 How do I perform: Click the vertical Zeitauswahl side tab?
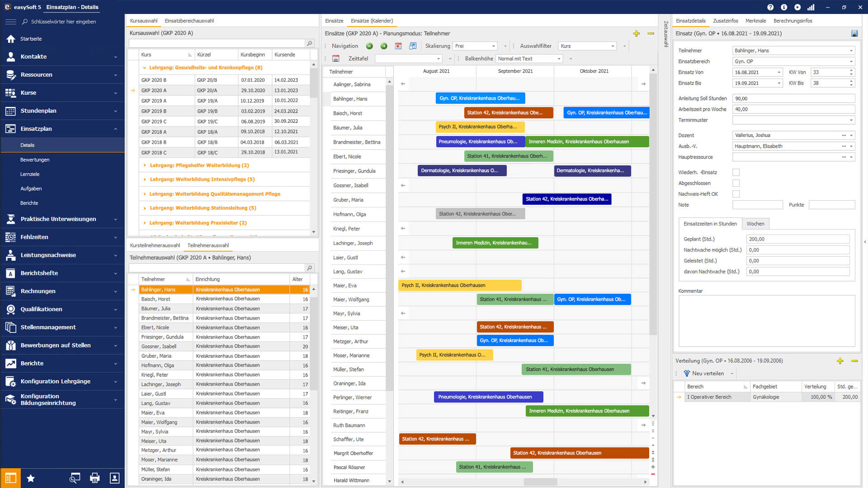(665, 34)
